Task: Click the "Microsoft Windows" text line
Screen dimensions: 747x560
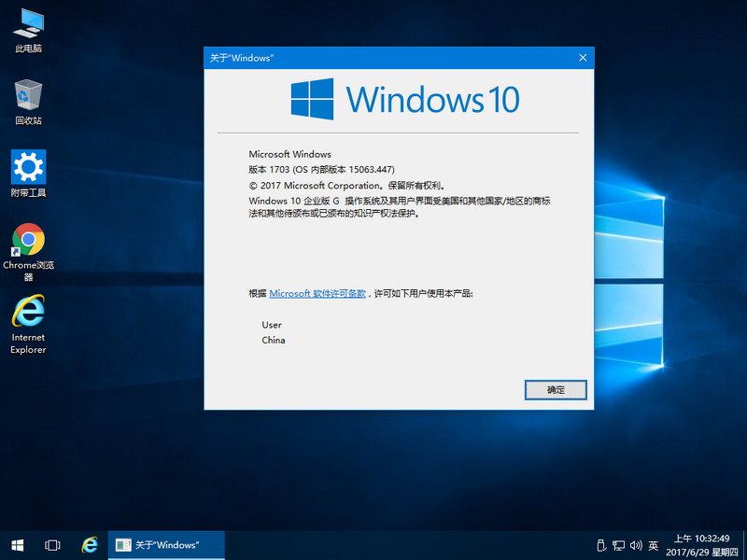Action: [289, 154]
